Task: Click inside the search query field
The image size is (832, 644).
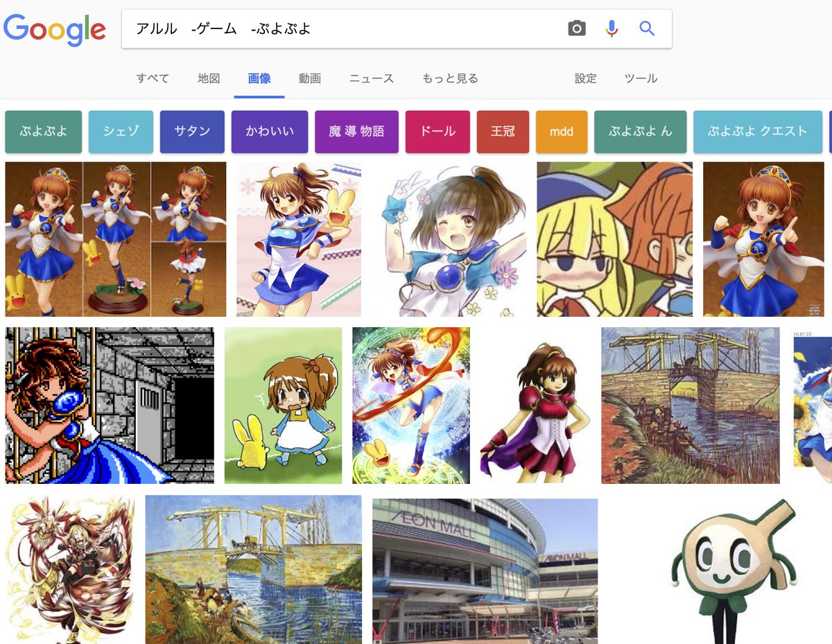Action: point(343,28)
